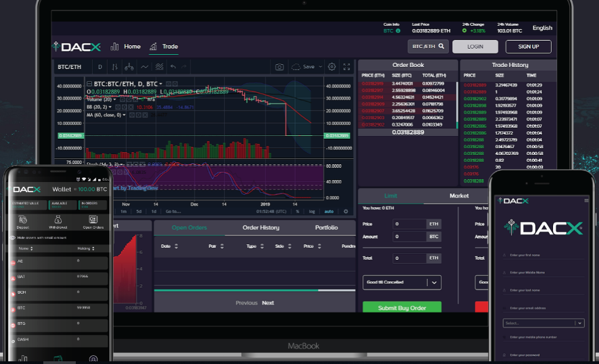Click the BTC coin info icon
599x364 pixels.
[398, 31]
